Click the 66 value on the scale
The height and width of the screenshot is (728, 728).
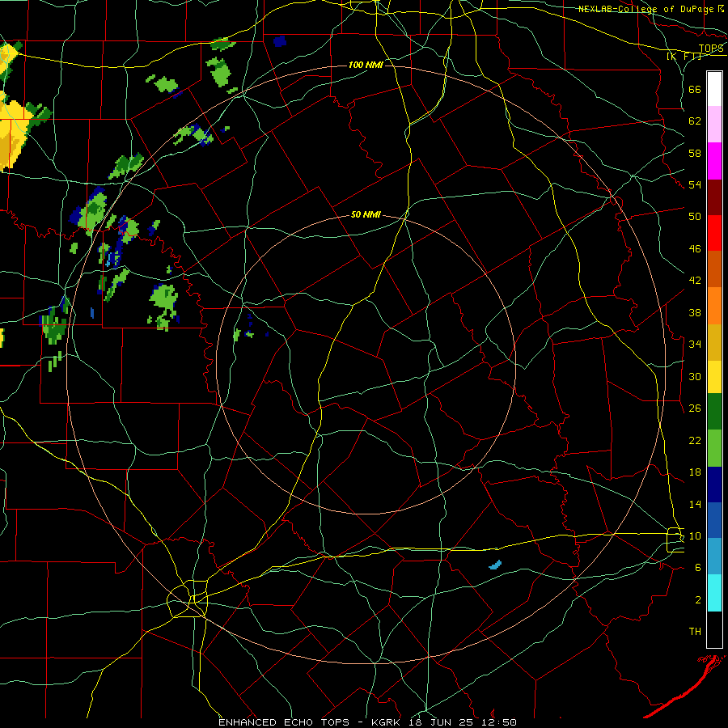pyautogui.click(x=695, y=90)
